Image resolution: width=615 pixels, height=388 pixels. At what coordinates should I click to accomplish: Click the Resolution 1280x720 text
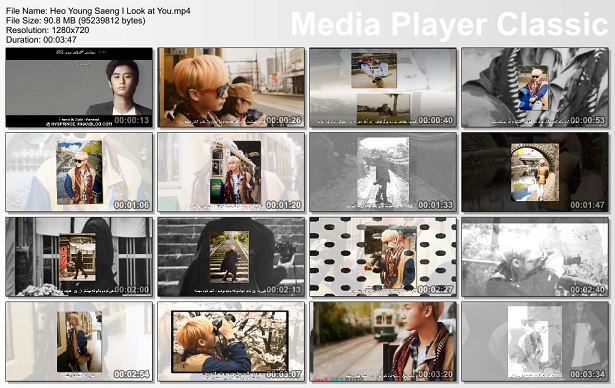coord(47,30)
